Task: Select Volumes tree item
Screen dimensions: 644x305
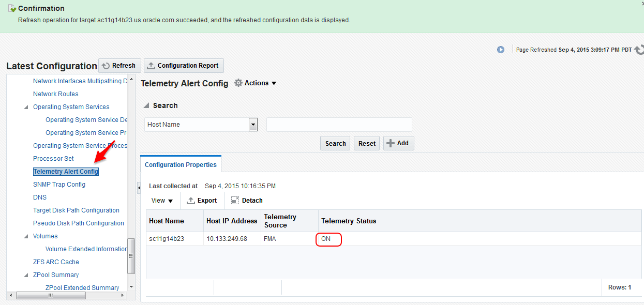Action: [x=46, y=236]
